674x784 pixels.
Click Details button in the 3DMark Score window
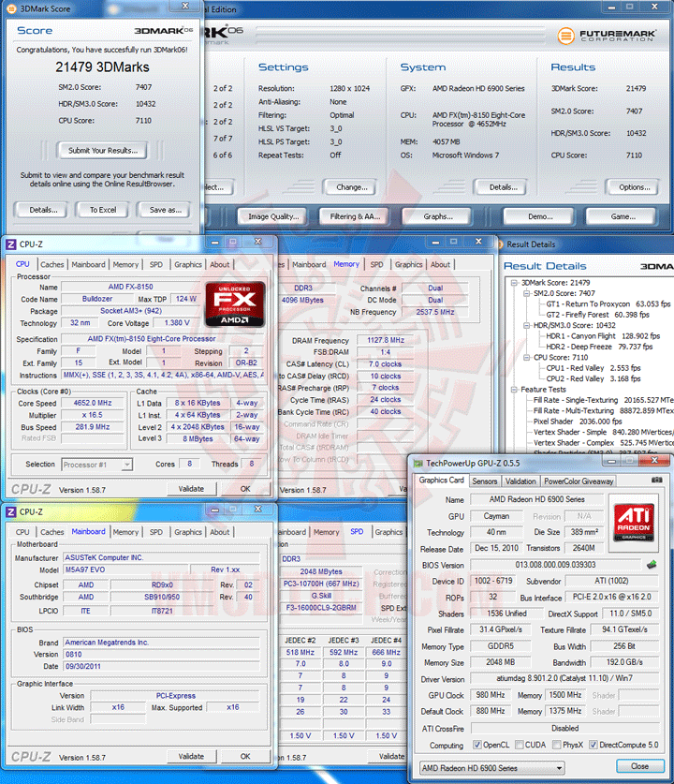[x=43, y=210]
